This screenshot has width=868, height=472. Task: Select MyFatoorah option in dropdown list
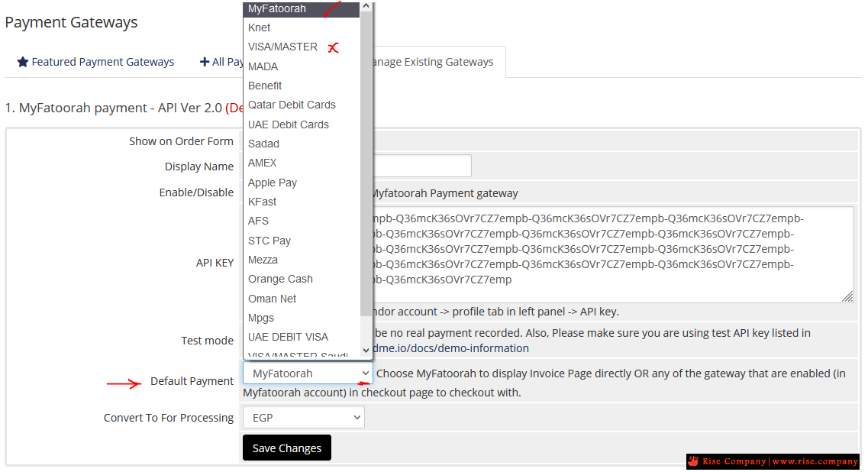tap(302, 9)
